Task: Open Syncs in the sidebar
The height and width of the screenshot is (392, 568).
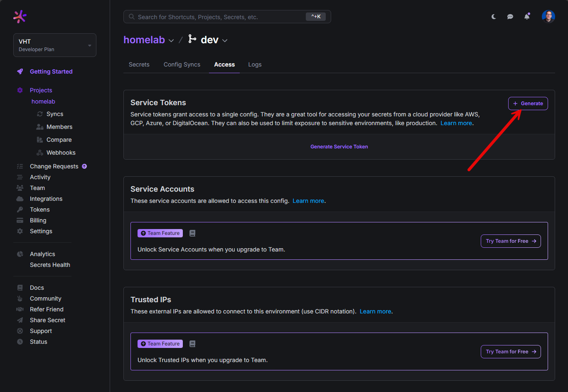Action: tap(54, 114)
